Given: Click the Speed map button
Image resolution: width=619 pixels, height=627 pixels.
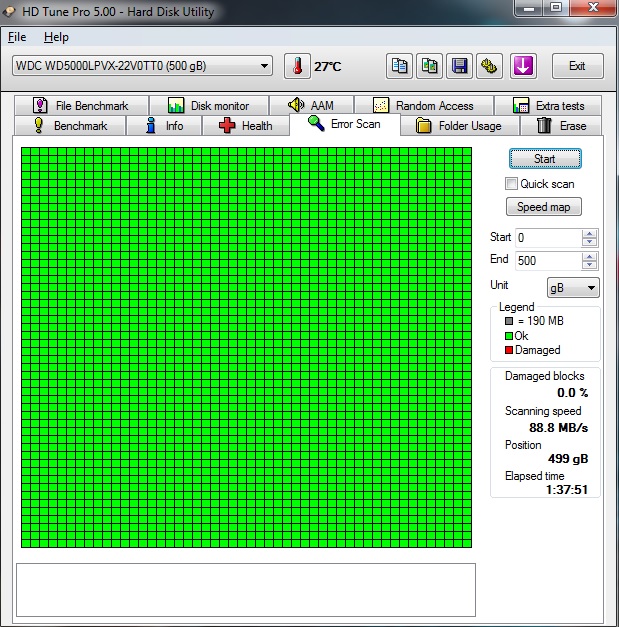Looking at the screenshot, I should click(x=544, y=207).
